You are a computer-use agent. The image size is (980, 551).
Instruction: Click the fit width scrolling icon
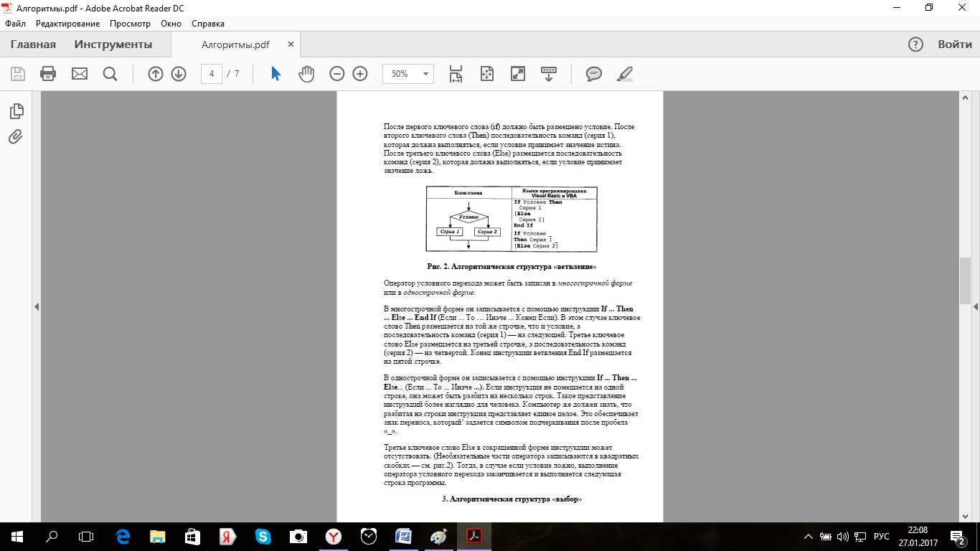coord(456,74)
